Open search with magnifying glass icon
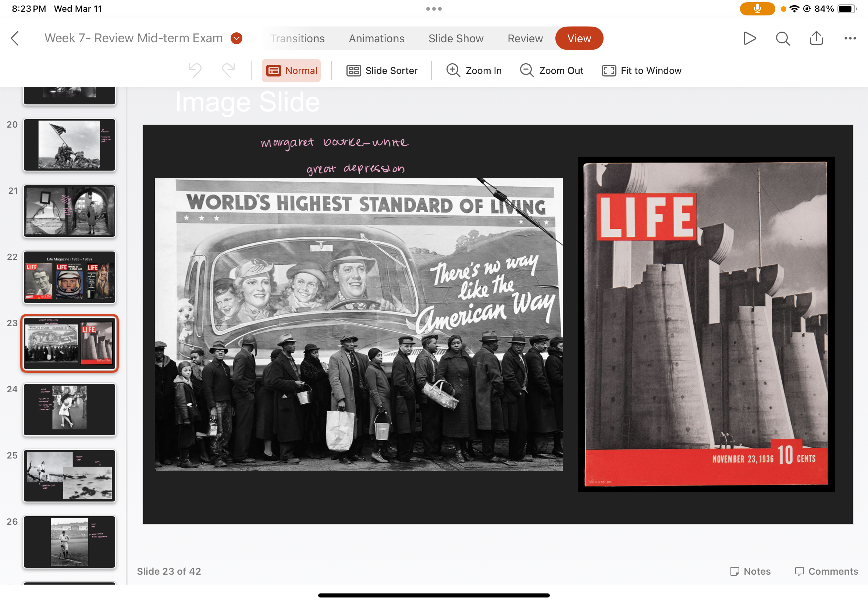Image resolution: width=868 pixels, height=603 pixels. 783,38
